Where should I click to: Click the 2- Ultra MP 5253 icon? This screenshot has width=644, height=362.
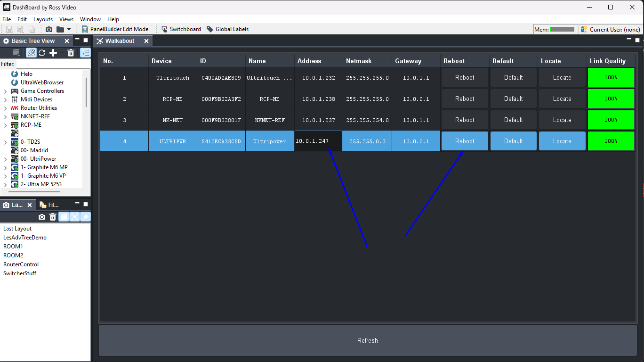(x=15, y=184)
